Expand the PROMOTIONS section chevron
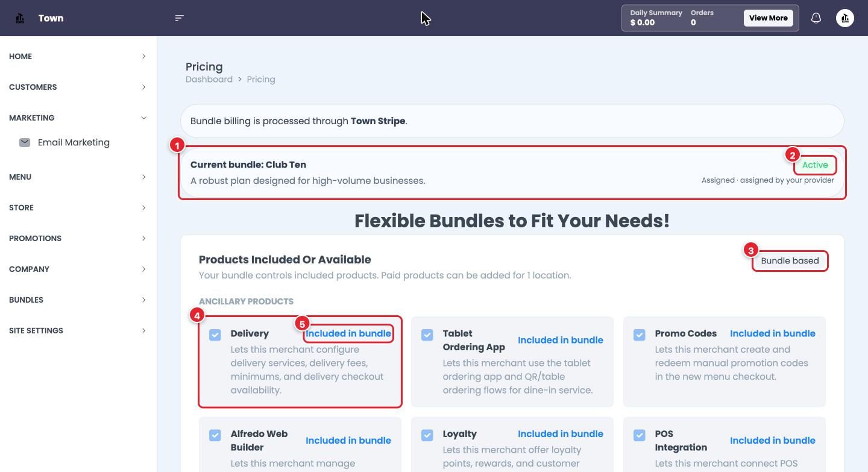Image resolution: width=868 pixels, height=472 pixels. click(x=143, y=238)
